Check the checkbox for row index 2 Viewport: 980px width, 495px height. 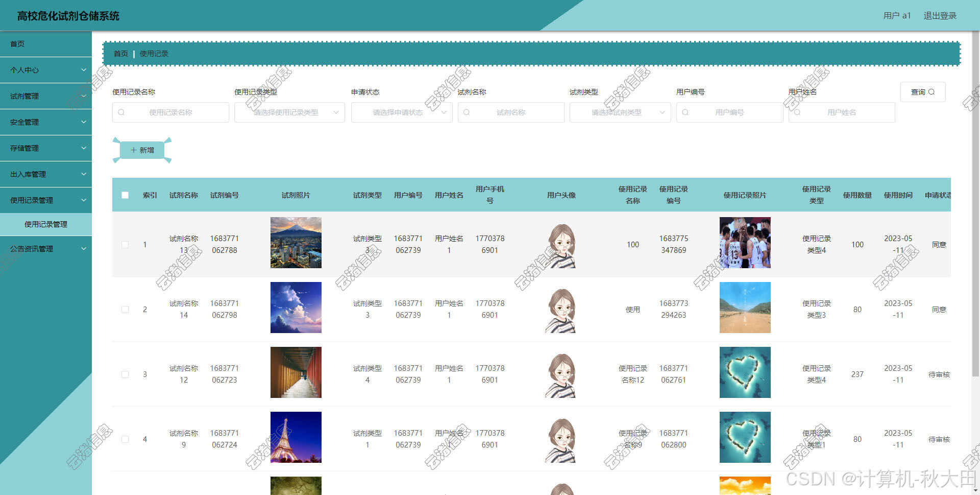click(125, 310)
